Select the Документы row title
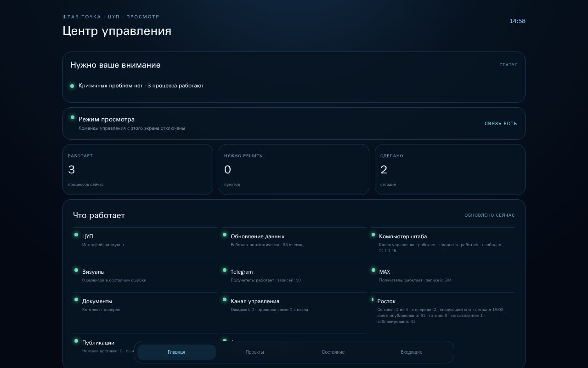This screenshot has height=368, width=588. pyautogui.click(x=97, y=301)
